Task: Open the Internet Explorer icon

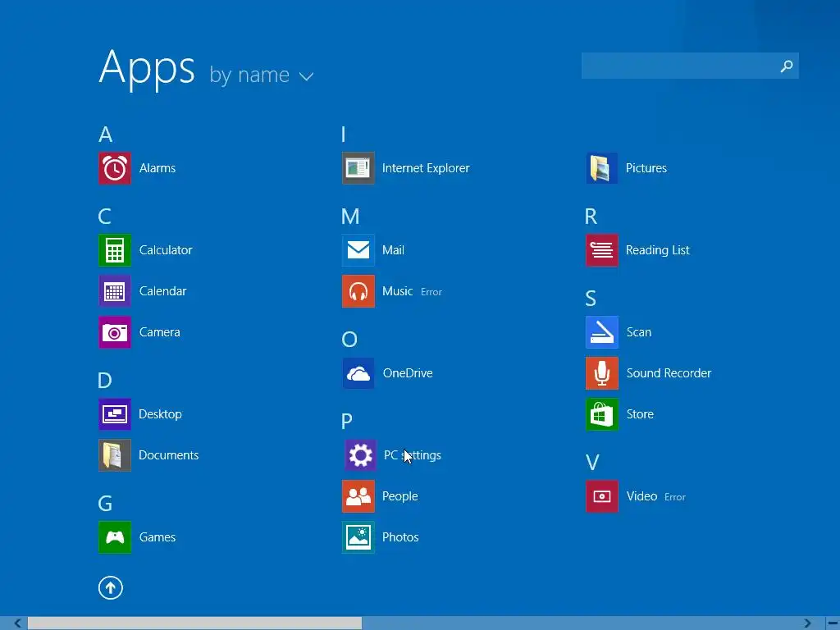Action: tap(358, 168)
